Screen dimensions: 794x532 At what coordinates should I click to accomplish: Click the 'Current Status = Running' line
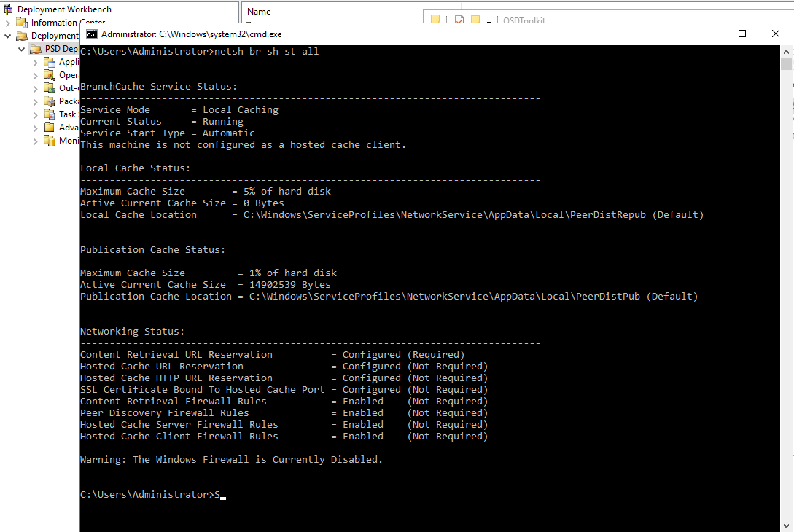click(x=162, y=121)
